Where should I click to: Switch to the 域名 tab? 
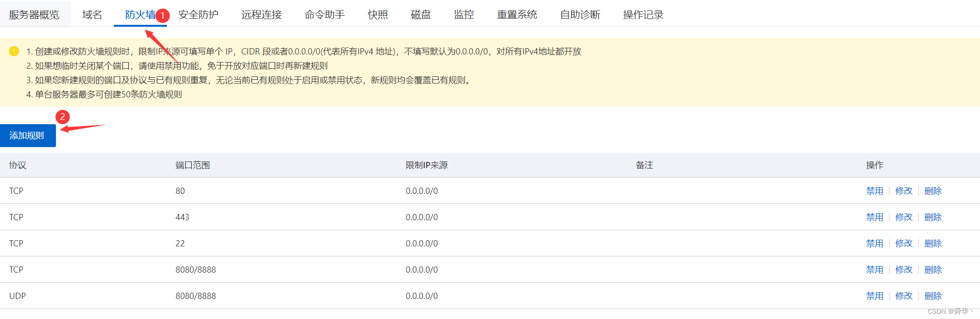tap(92, 15)
